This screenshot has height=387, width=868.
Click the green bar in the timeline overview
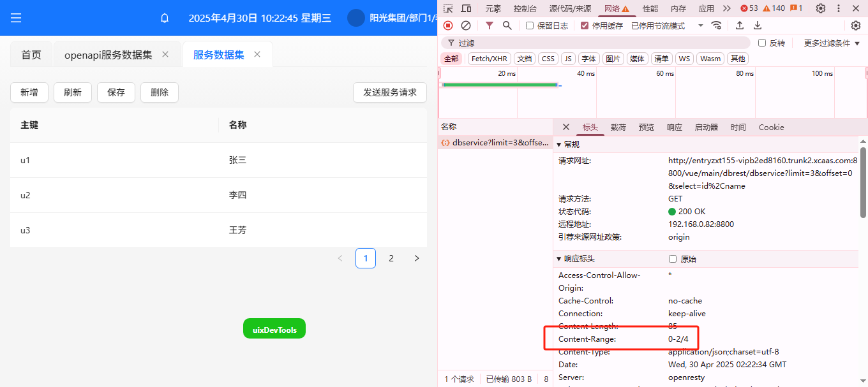pos(500,84)
